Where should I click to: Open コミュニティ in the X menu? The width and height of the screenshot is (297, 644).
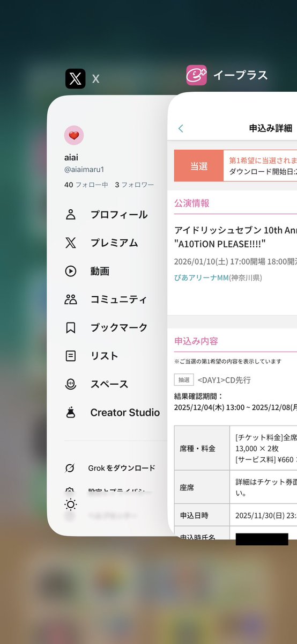click(118, 299)
